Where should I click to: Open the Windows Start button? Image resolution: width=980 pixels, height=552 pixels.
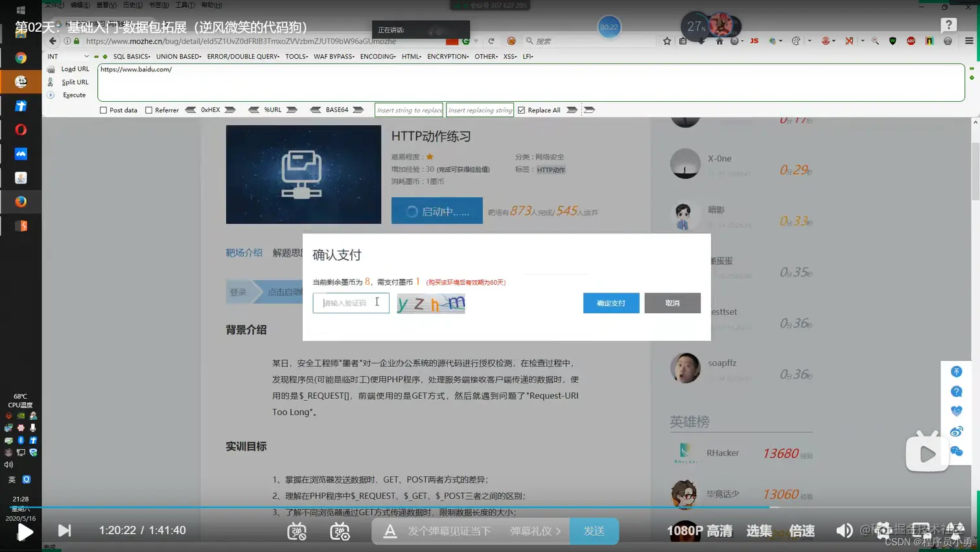(x=21, y=10)
